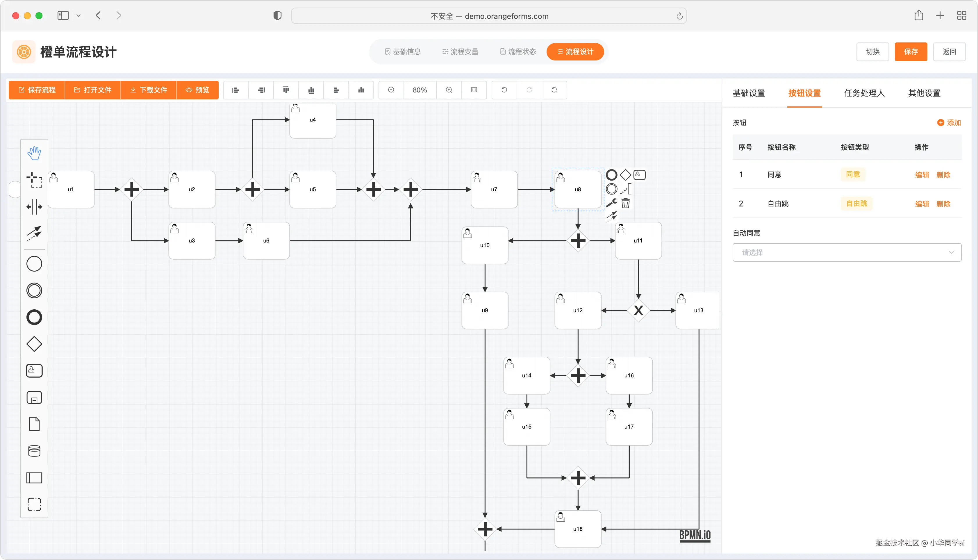Switch to the 任务处理人 tab
Image resolution: width=978 pixels, height=560 pixels.
coord(864,93)
